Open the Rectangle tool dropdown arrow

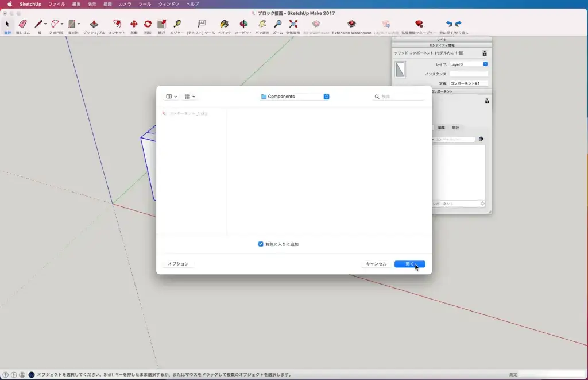[x=78, y=24]
